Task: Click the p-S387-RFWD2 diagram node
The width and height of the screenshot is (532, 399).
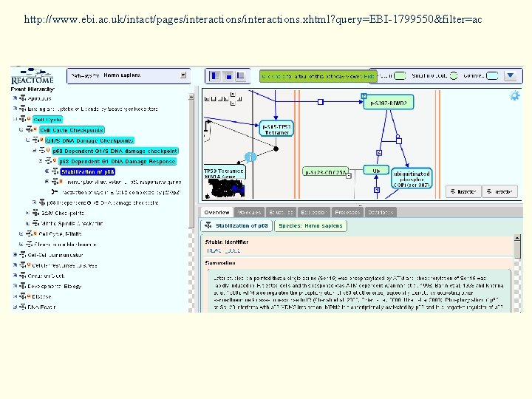Action: tap(389, 102)
